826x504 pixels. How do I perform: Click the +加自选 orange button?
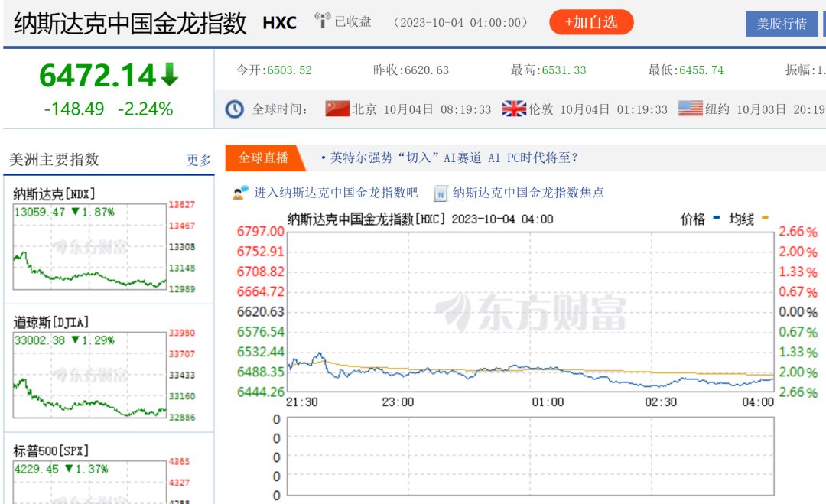[x=591, y=22]
